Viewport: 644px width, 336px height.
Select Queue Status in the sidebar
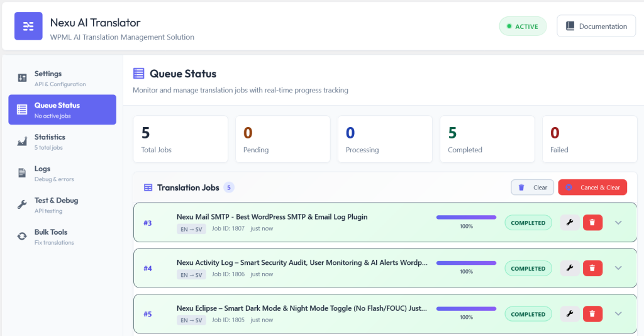coord(62,109)
